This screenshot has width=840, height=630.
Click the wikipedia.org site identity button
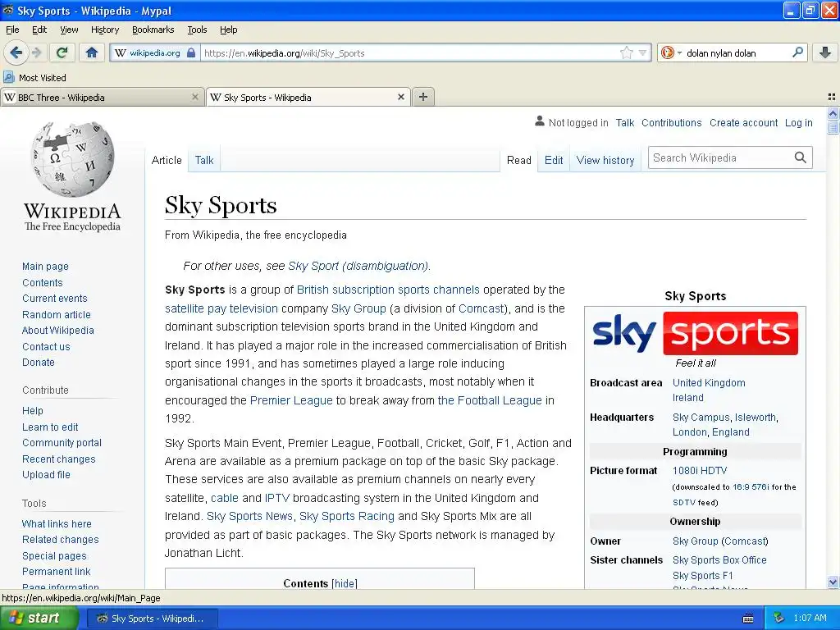155,53
